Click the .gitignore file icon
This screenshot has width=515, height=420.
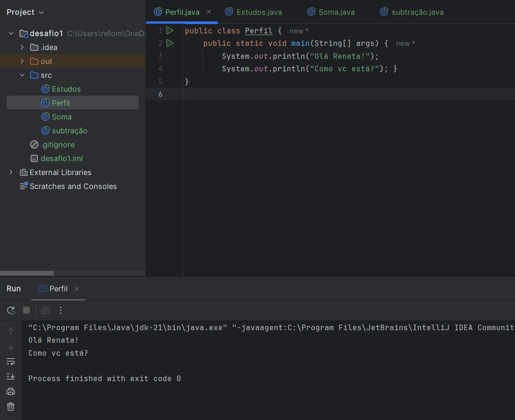click(x=34, y=144)
